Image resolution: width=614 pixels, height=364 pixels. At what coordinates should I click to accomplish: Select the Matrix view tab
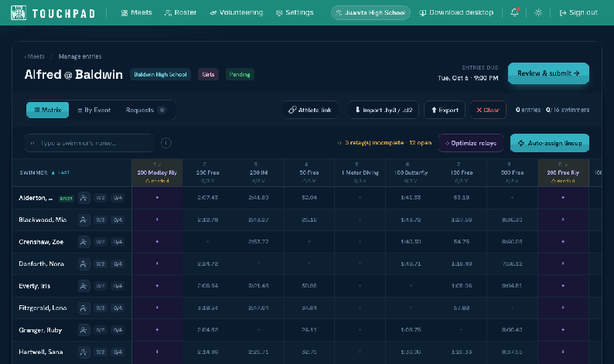(48, 110)
